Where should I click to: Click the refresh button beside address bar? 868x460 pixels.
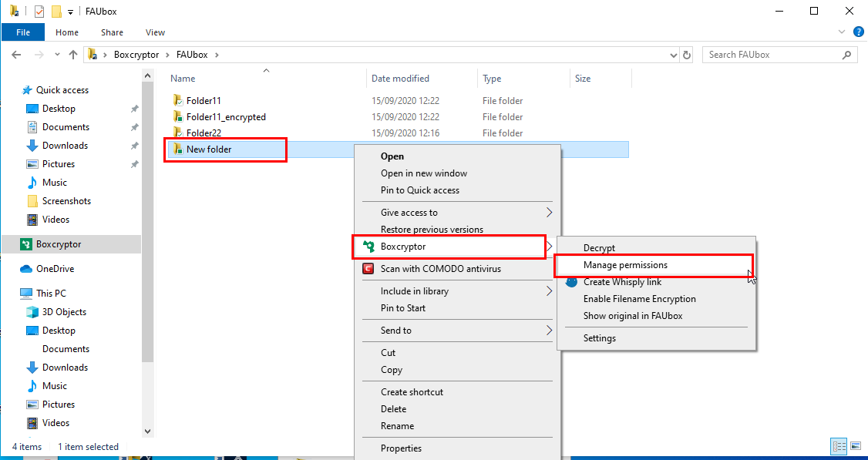click(687, 55)
